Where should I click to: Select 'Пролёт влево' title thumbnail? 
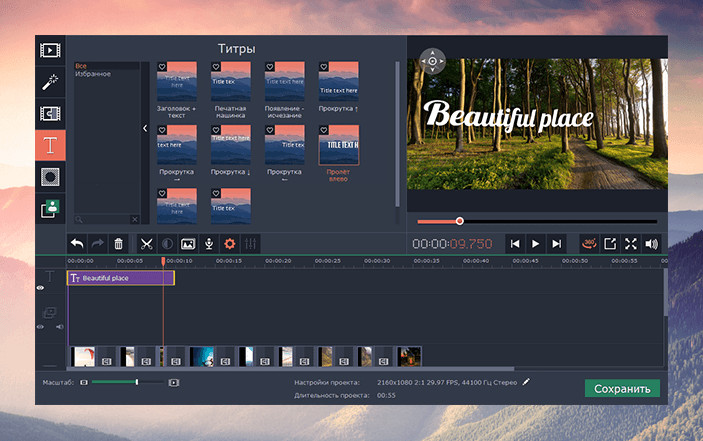(x=338, y=145)
